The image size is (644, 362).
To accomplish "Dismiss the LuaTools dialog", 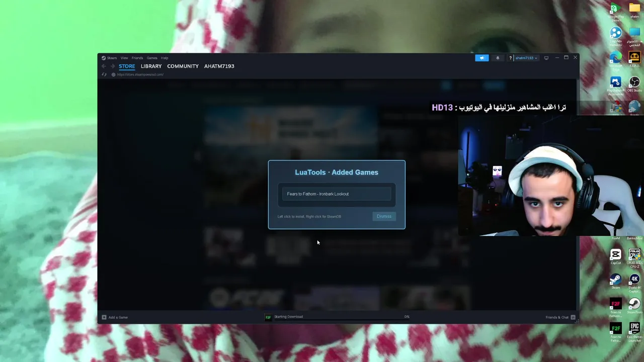I will pyautogui.click(x=384, y=216).
